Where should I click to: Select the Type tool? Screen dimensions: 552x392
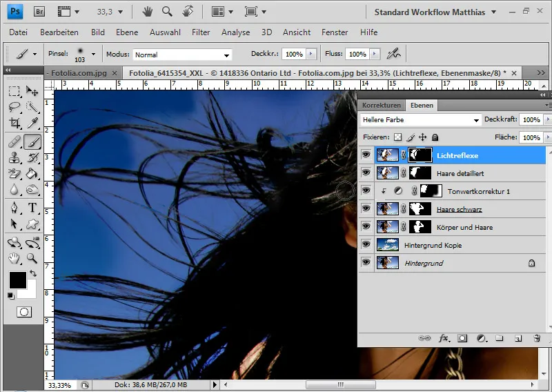pos(32,208)
